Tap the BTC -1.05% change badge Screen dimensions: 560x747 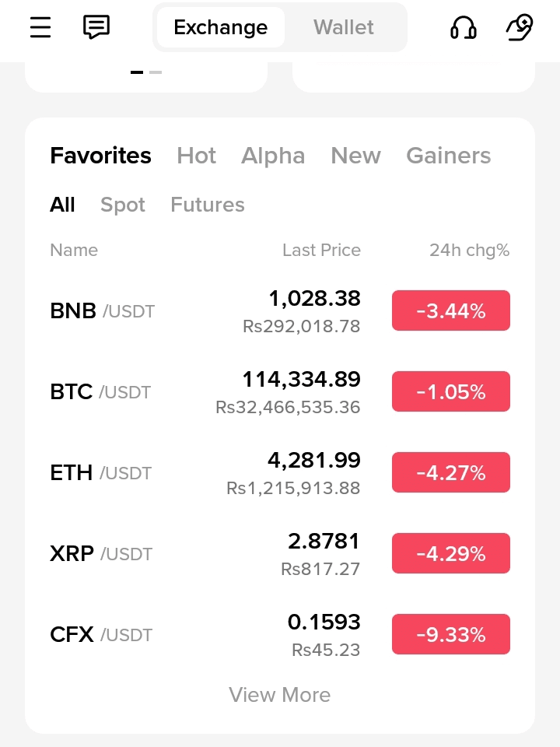[x=451, y=392]
